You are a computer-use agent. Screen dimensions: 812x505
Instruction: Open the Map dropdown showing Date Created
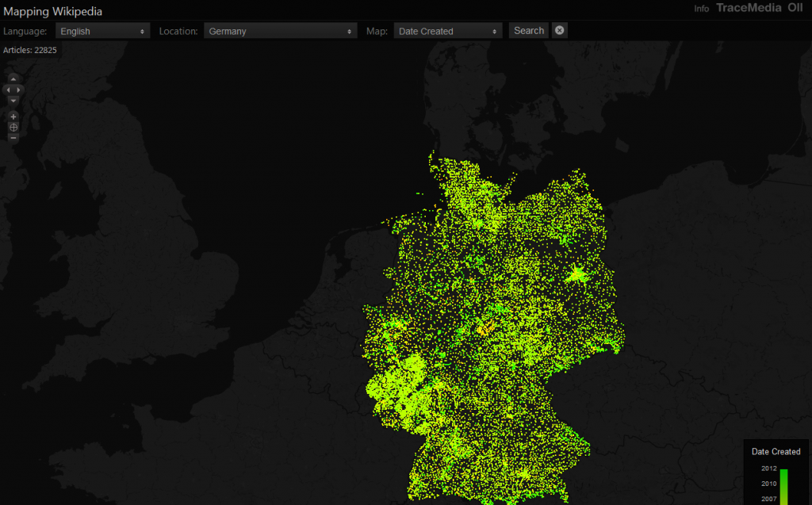point(448,31)
